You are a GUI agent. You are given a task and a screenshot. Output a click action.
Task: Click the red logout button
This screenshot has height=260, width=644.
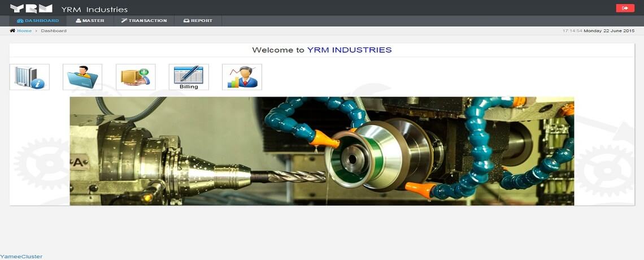(625, 8)
